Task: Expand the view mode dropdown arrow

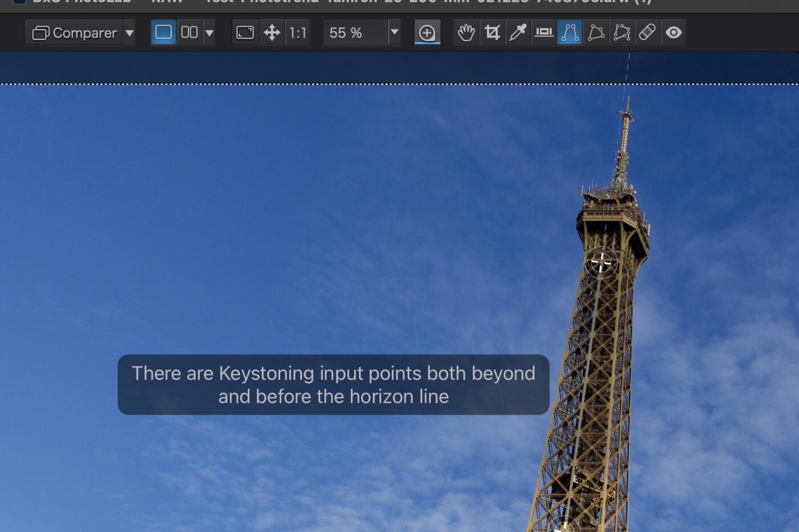Action: (x=209, y=33)
